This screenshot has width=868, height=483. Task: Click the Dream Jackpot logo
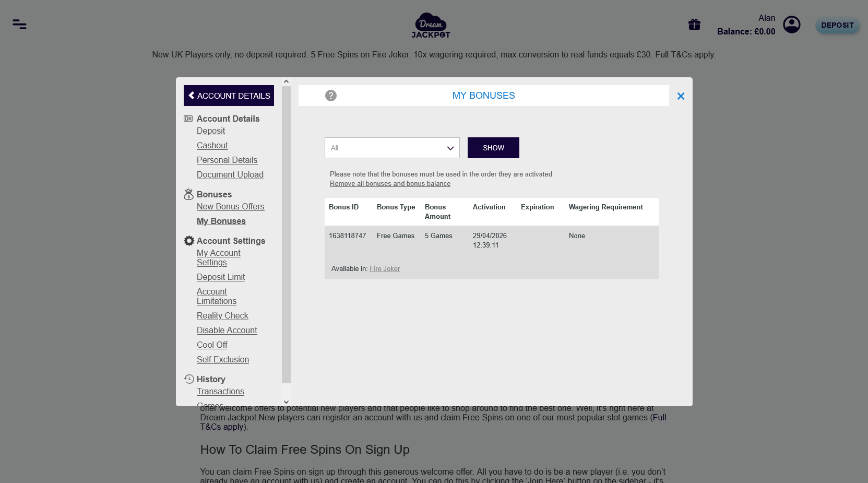[x=431, y=25]
